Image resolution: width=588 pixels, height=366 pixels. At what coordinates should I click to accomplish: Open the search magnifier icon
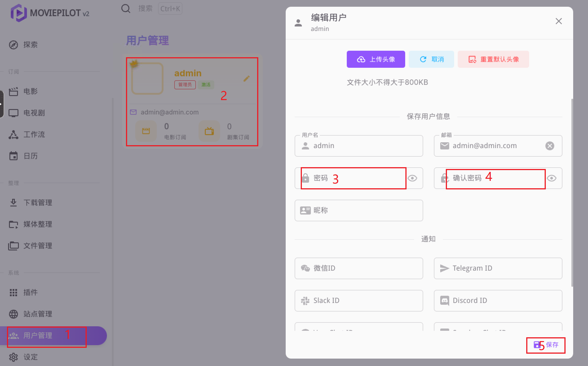click(126, 9)
